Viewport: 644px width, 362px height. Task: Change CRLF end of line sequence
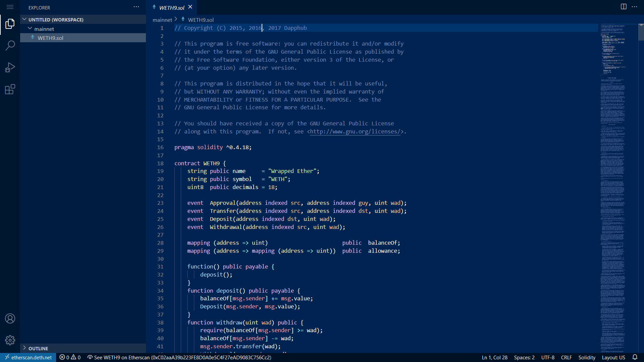566,357
